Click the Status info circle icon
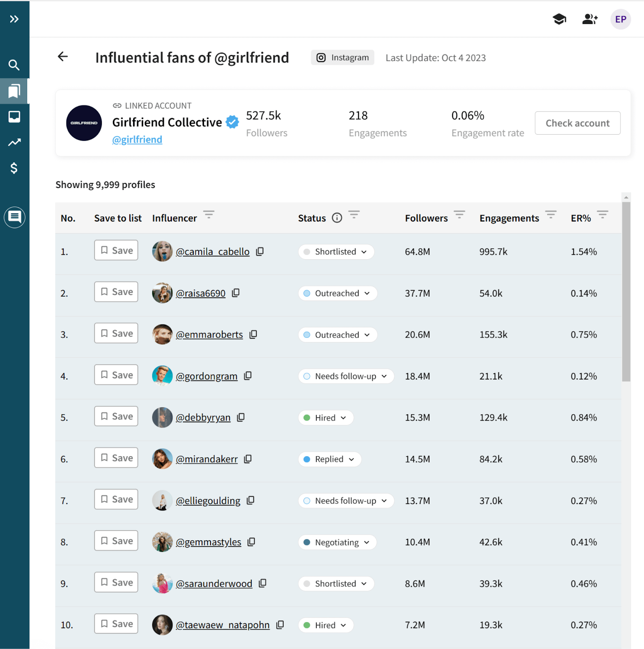Image resolution: width=644 pixels, height=649 pixels. click(x=337, y=218)
